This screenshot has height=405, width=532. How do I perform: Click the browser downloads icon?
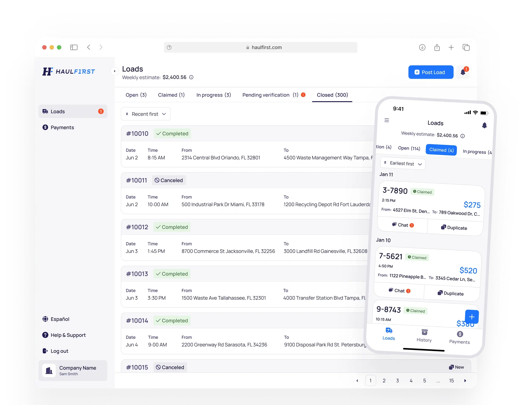(422, 47)
